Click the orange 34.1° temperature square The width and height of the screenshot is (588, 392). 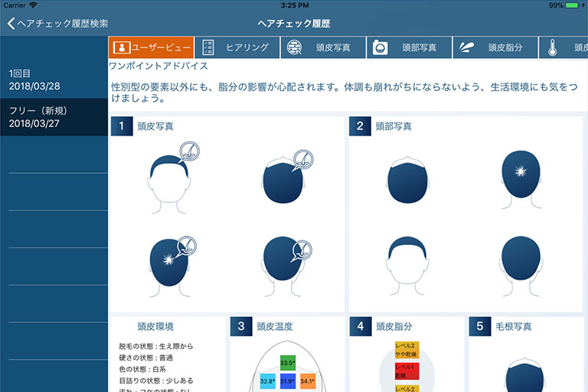(308, 381)
